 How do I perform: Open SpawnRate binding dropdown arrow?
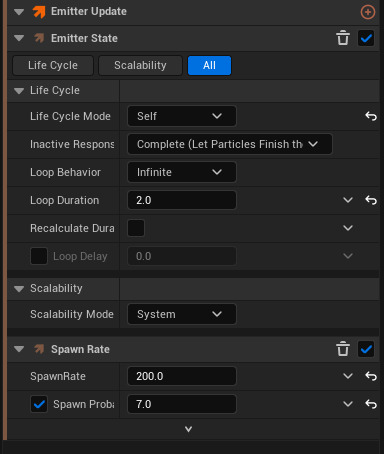(348, 376)
